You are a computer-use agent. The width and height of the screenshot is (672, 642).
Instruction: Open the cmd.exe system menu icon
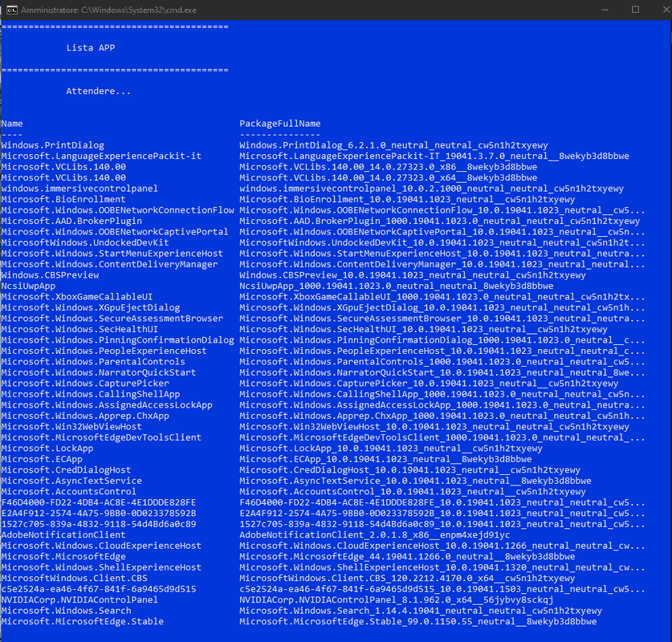click(12, 10)
